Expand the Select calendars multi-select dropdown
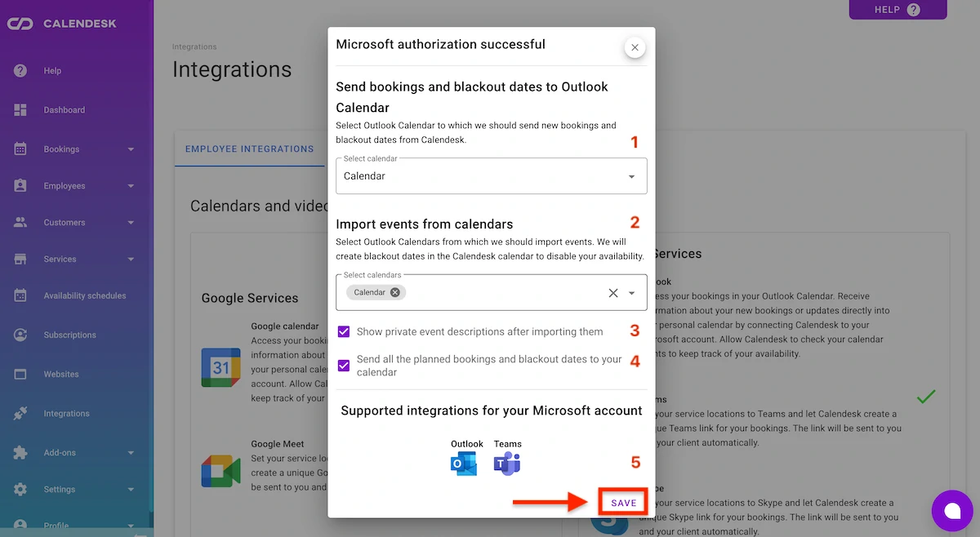The height and width of the screenshot is (537, 980). coord(630,291)
